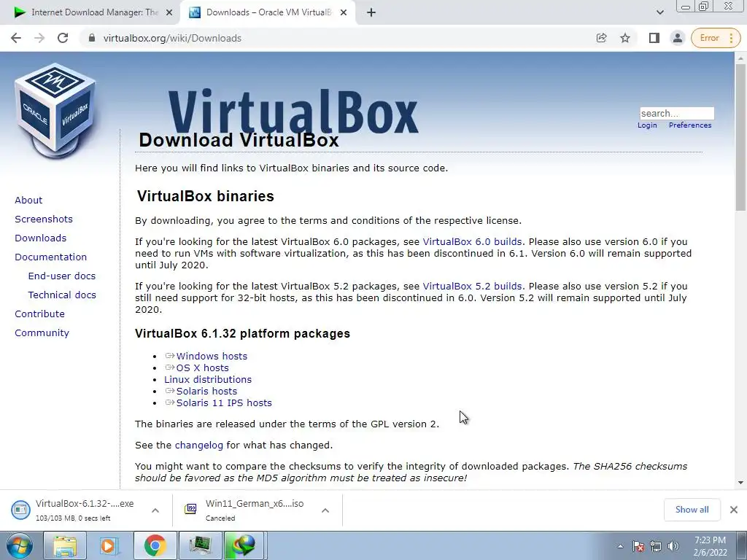
Task: Select the Downloads – Oracle VM VirtualBox tab
Action: [268, 12]
